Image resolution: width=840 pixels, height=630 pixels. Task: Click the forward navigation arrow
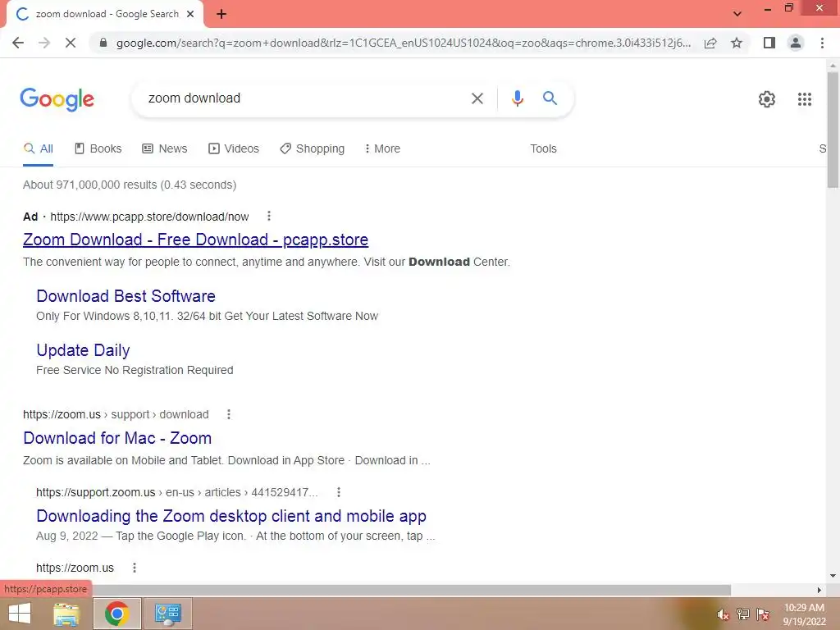coord(44,43)
